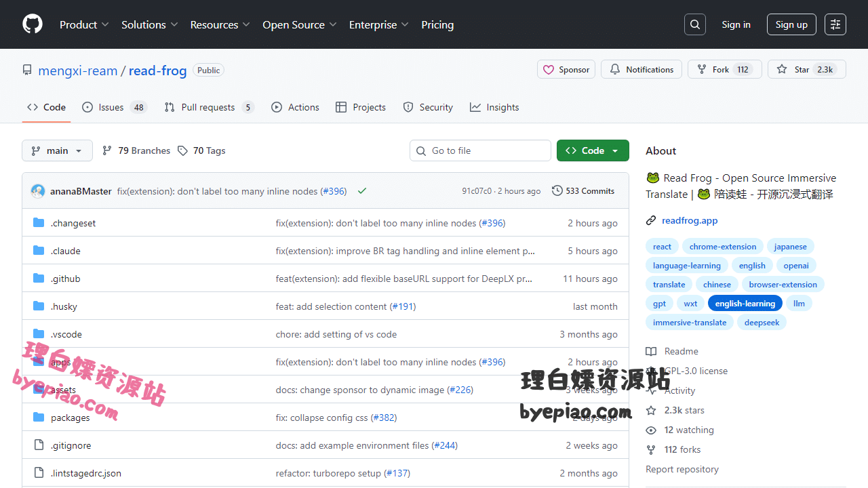Click the Sign up button
Viewport: 868px width, 488px height.
pos(791,24)
